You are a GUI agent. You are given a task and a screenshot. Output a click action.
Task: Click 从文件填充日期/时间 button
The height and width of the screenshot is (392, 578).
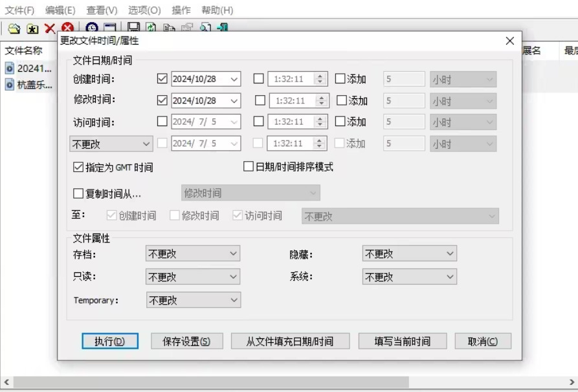[290, 341]
